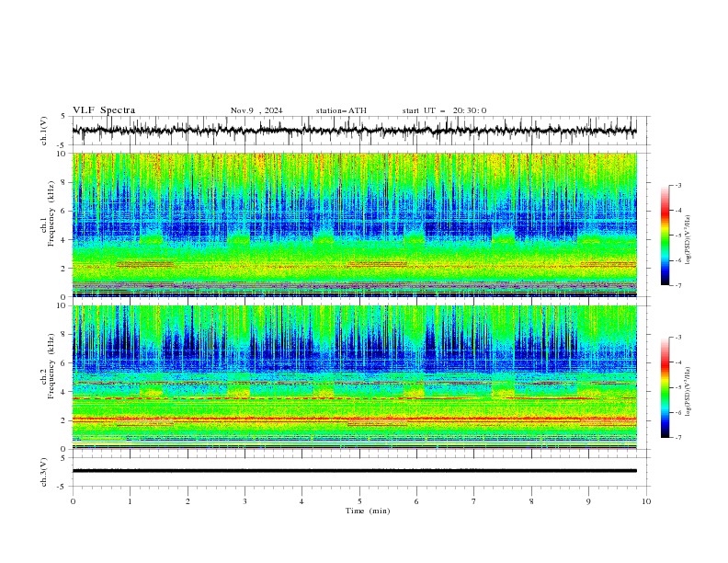The height and width of the screenshot is (563, 728).
Task: Click time axis tick label "5"
Action: point(359,501)
